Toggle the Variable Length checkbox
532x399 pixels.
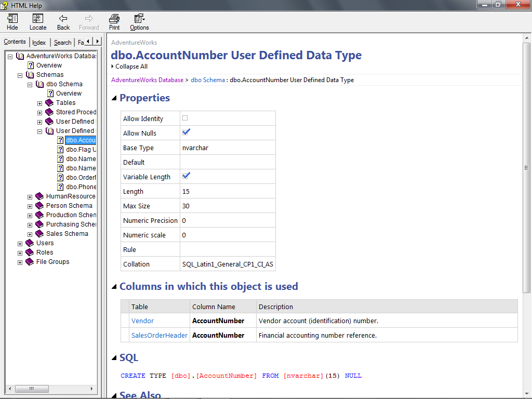point(186,176)
